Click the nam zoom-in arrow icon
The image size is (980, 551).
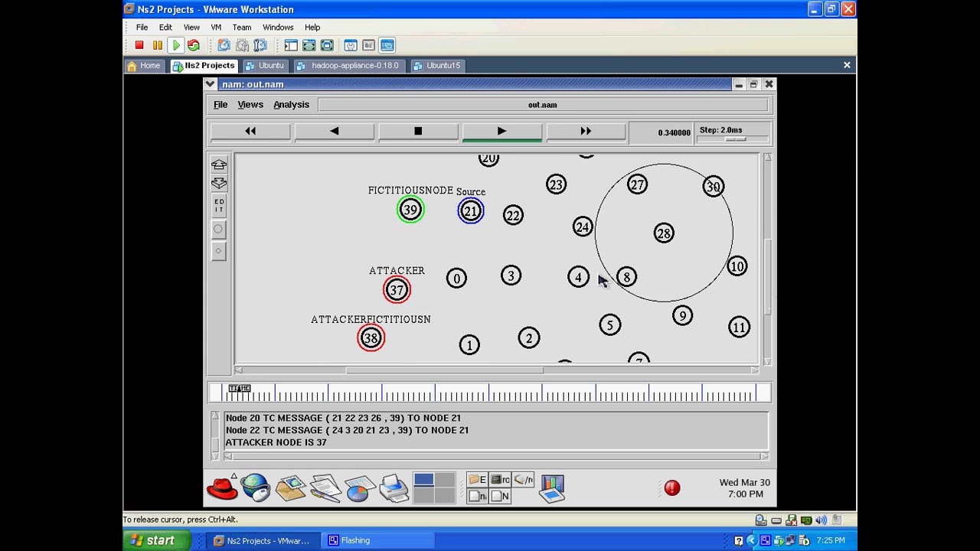click(219, 165)
